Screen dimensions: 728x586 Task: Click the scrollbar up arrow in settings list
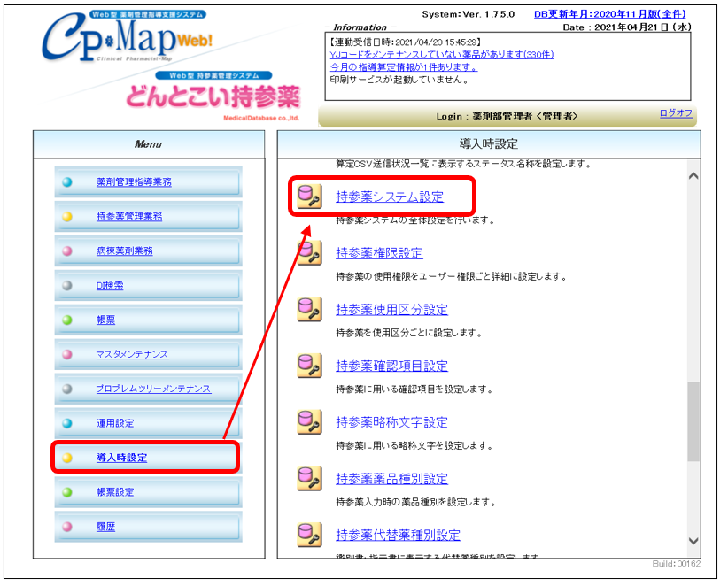pyautogui.click(x=693, y=175)
